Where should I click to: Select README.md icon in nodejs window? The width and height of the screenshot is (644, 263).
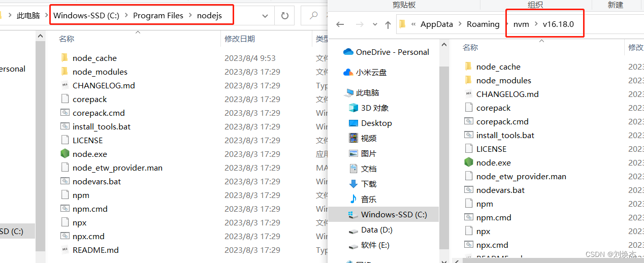point(65,250)
